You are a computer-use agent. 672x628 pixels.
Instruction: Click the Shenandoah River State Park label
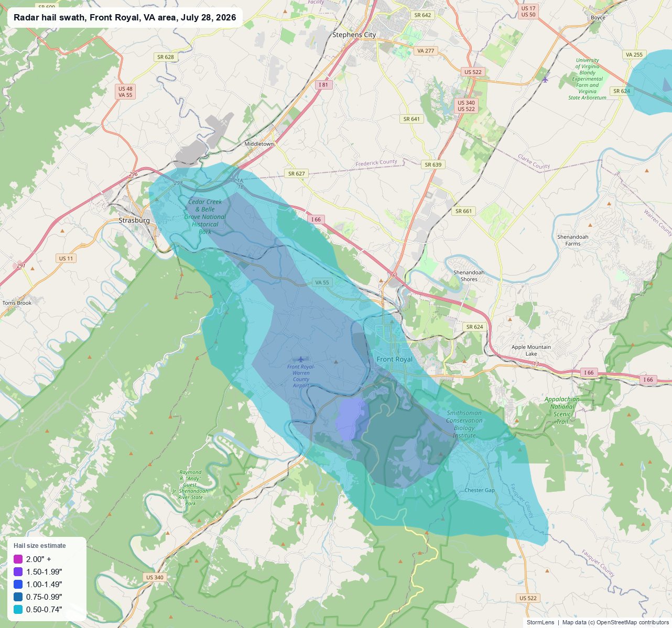click(x=190, y=488)
